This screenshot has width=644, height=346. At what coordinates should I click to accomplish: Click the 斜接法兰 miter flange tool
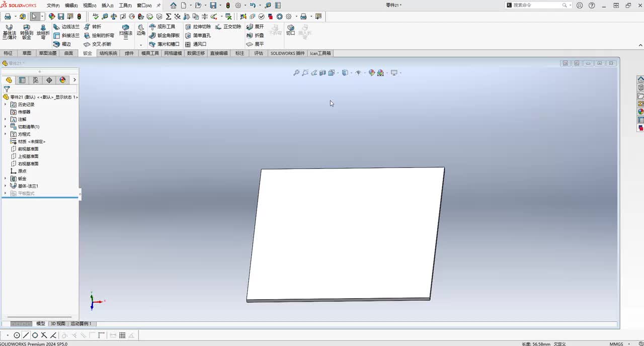point(66,36)
